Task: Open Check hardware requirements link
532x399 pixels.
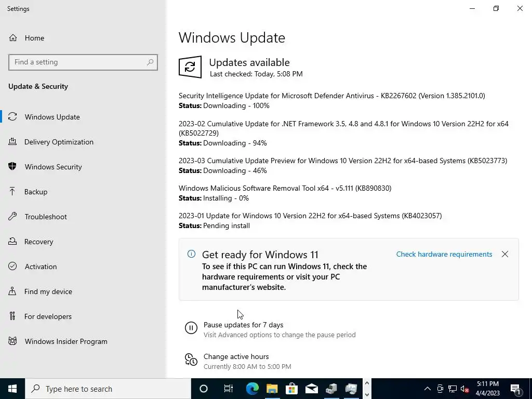Action: click(444, 254)
